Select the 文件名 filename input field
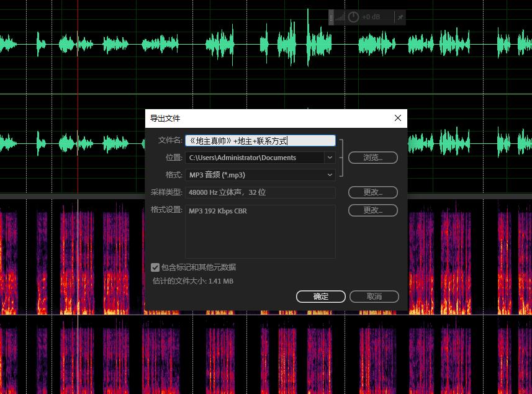The height and width of the screenshot is (394, 532). tap(261, 140)
